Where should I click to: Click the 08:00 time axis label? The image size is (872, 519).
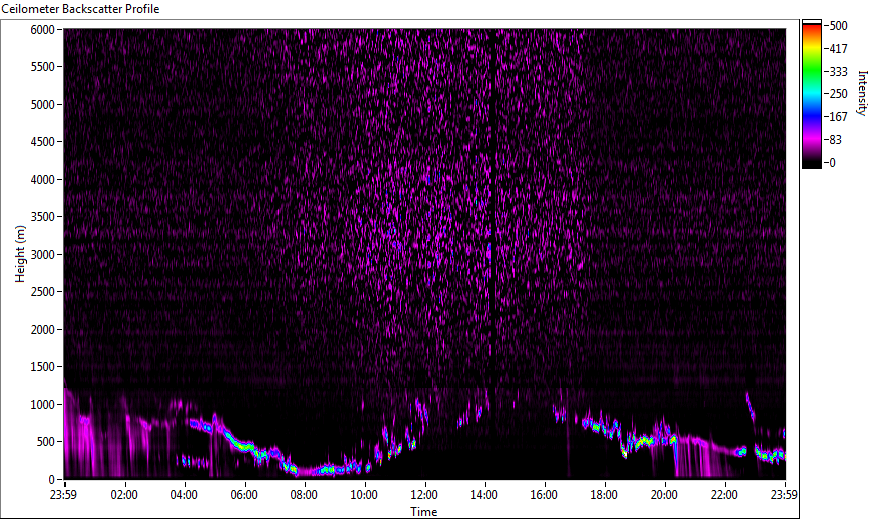click(304, 495)
